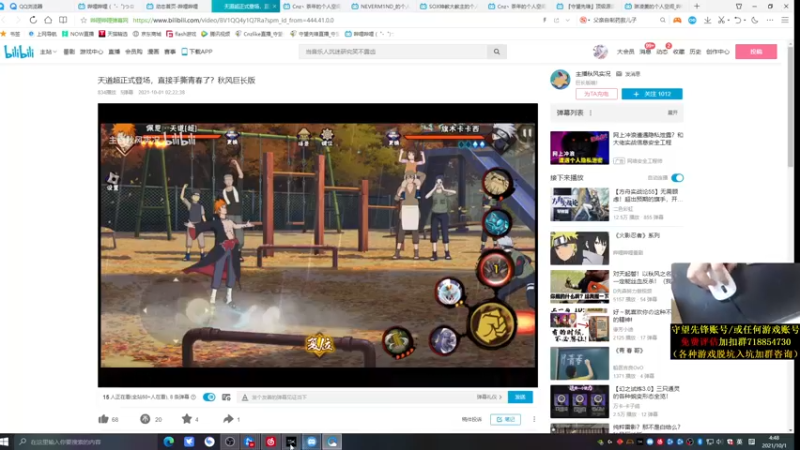
Task: Open the scissors tool dropdown arrow
Action: point(728,20)
